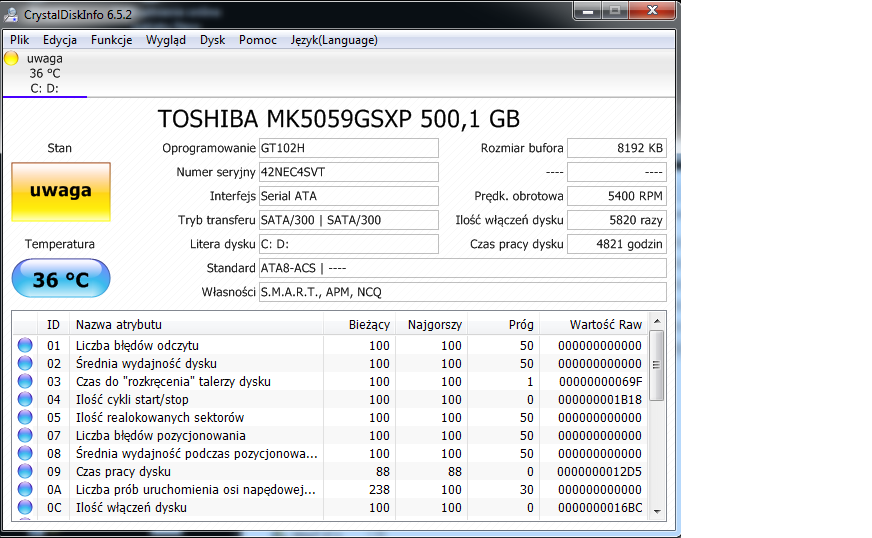
Task: Click the 36 °C temperature button
Action: (61, 278)
